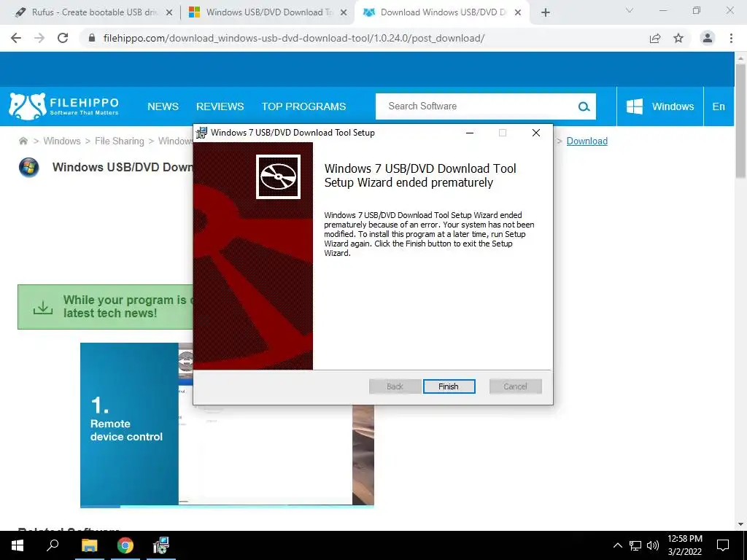The image size is (747, 560).
Task: Open the File Sharing breadcrumb link
Action: click(119, 141)
